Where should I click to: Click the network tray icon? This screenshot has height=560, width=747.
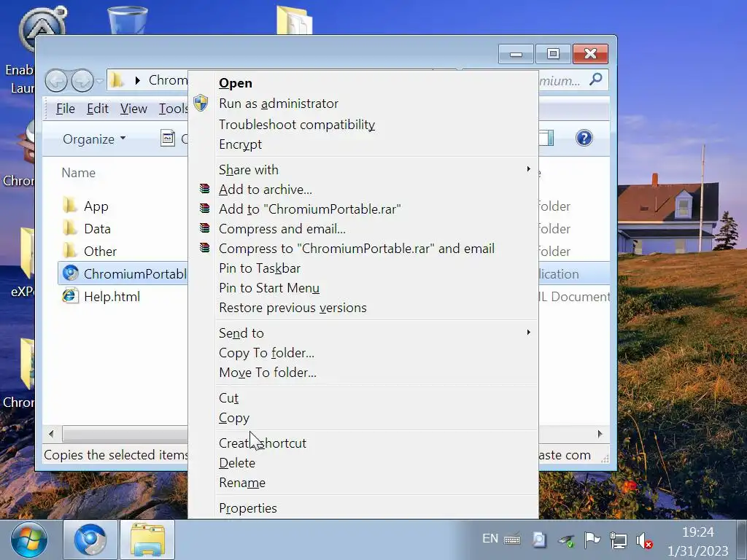click(x=618, y=540)
